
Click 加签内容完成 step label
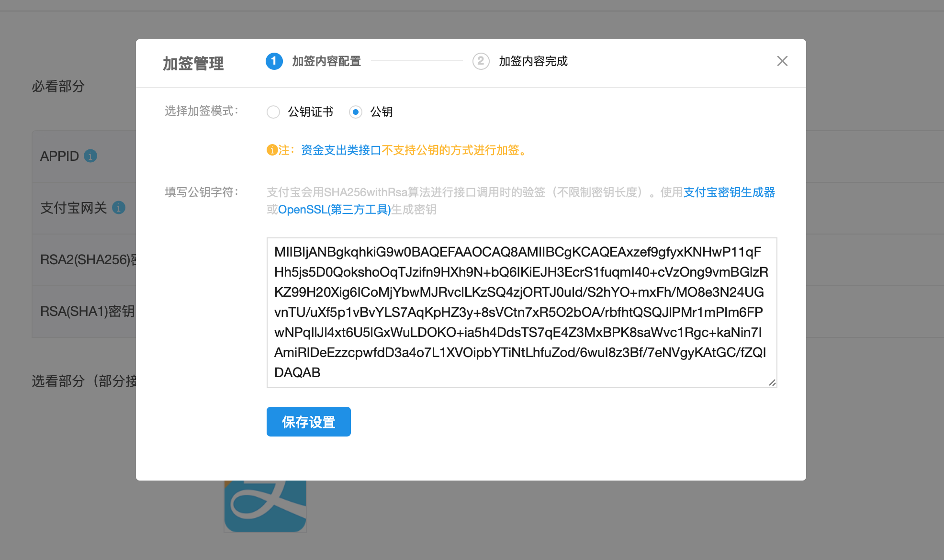533,61
